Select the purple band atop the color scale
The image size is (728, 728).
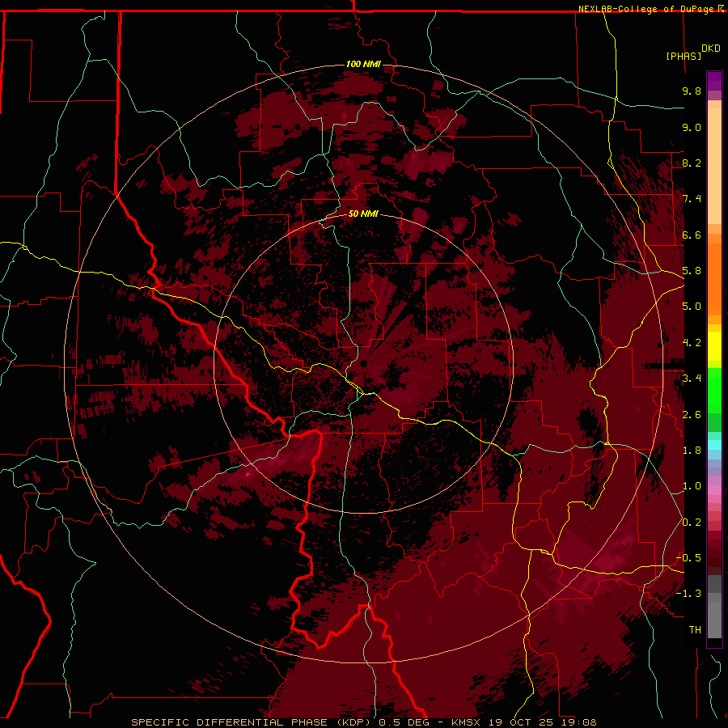714,81
